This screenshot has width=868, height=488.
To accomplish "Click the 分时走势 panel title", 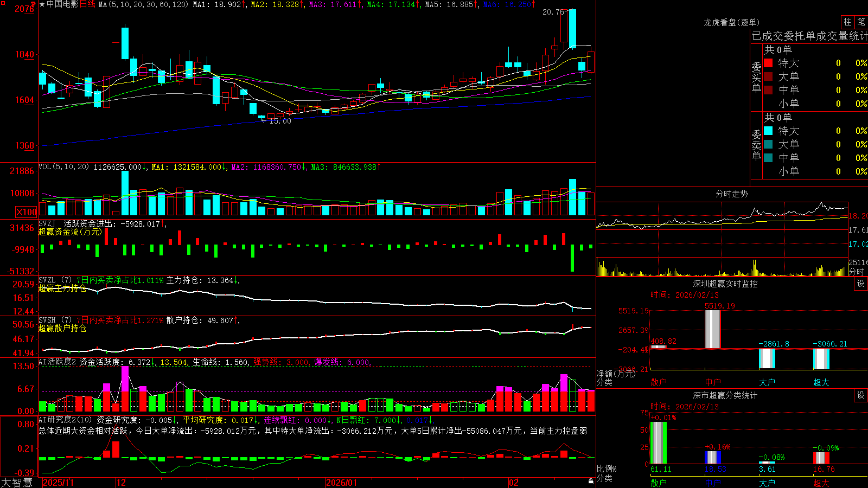I will [731, 194].
